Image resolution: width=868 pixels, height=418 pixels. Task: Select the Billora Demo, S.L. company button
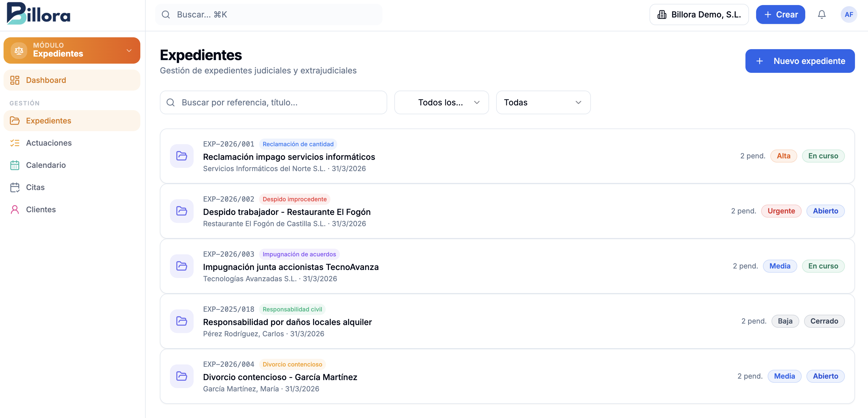[x=699, y=15]
